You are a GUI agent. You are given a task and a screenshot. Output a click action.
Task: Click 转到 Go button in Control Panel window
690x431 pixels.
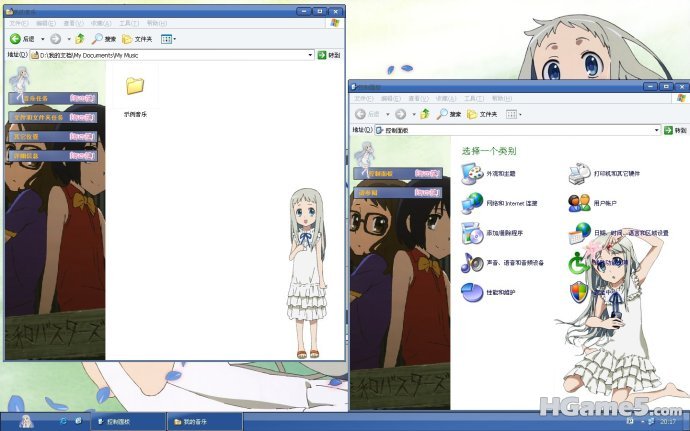[675, 130]
